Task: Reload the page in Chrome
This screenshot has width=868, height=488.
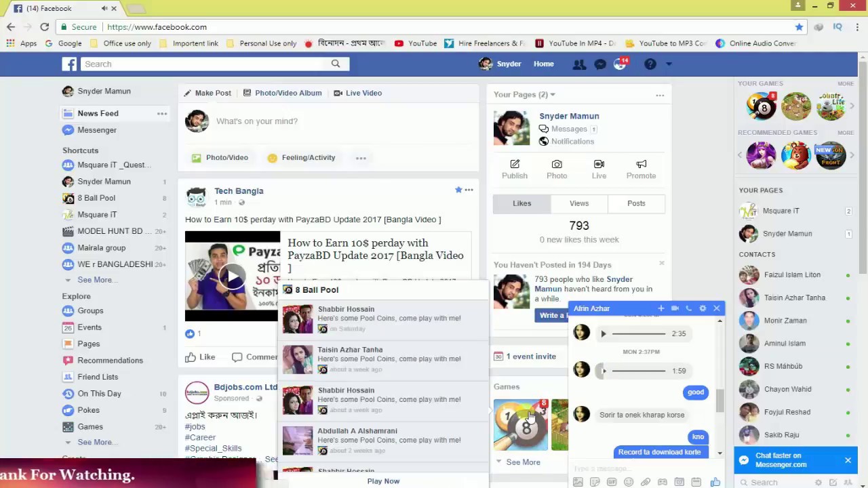Action: point(45,27)
